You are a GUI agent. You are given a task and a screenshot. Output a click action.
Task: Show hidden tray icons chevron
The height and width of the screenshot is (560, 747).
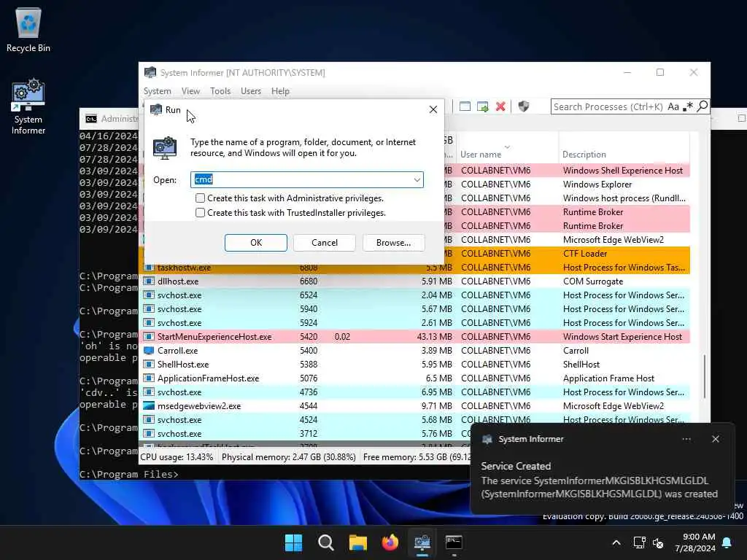click(616, 542)
